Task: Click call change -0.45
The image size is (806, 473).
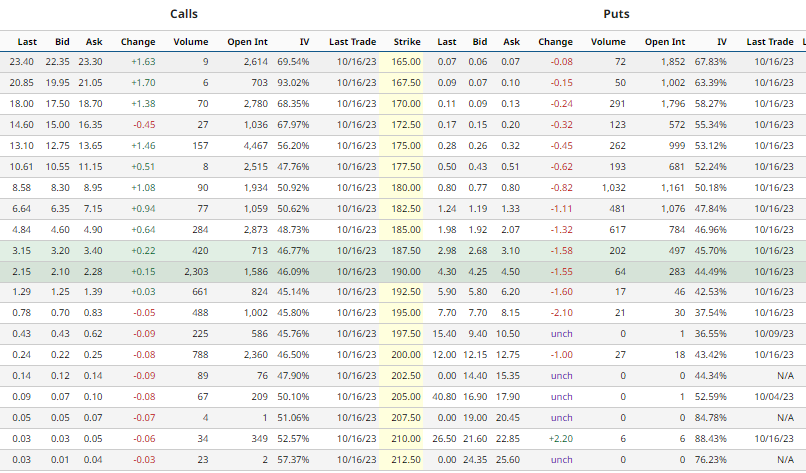Action: coord(144,125)
